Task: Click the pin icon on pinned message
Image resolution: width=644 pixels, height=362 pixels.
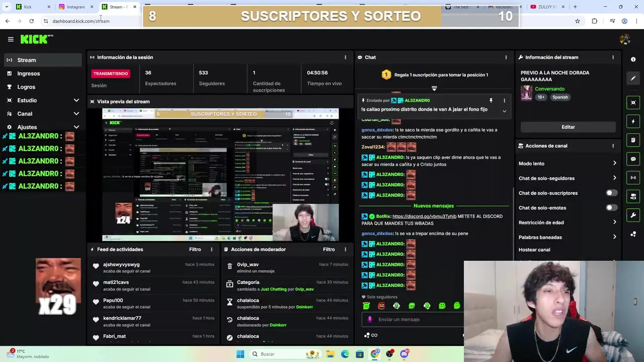Action: pyautogui.click(x=491, y=101)
